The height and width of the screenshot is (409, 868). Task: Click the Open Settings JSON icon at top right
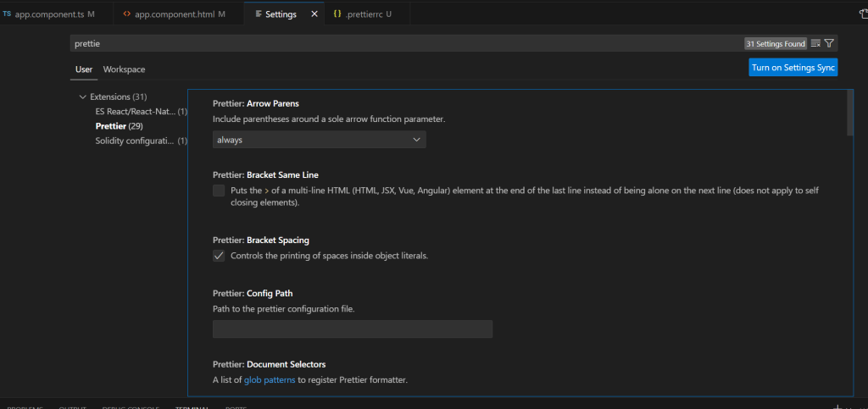click(x=863, y=14)
